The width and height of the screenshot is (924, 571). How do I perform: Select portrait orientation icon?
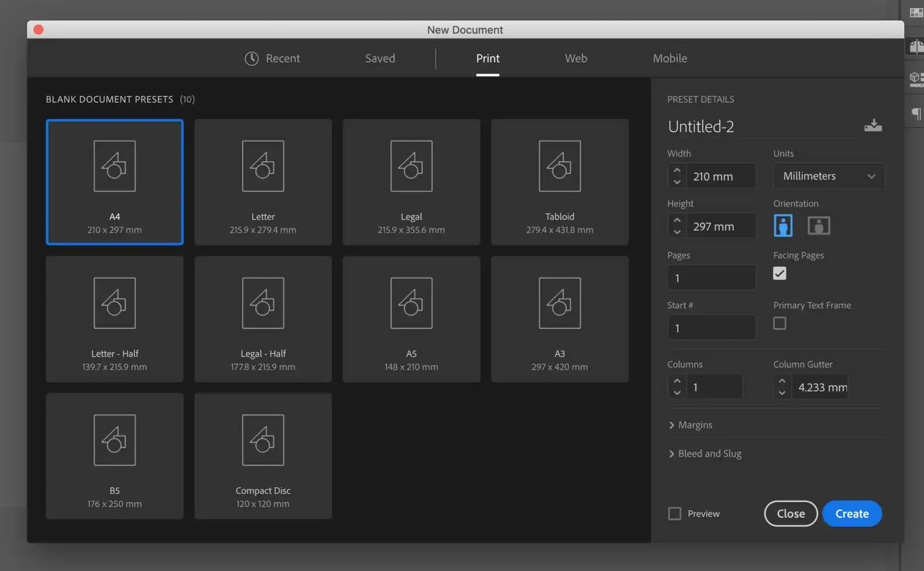pyautogui.click(x=783, y=225)
